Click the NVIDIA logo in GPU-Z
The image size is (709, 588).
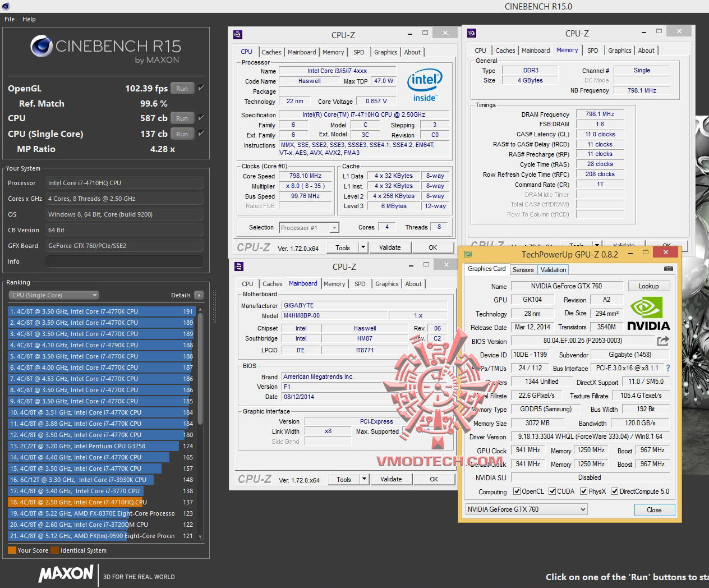(648, 314)
